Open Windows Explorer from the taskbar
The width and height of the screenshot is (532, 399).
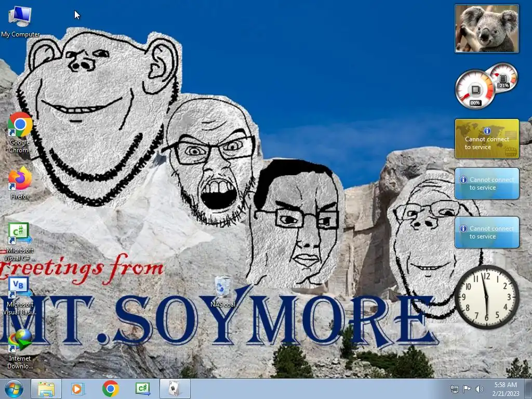point(46,389)
